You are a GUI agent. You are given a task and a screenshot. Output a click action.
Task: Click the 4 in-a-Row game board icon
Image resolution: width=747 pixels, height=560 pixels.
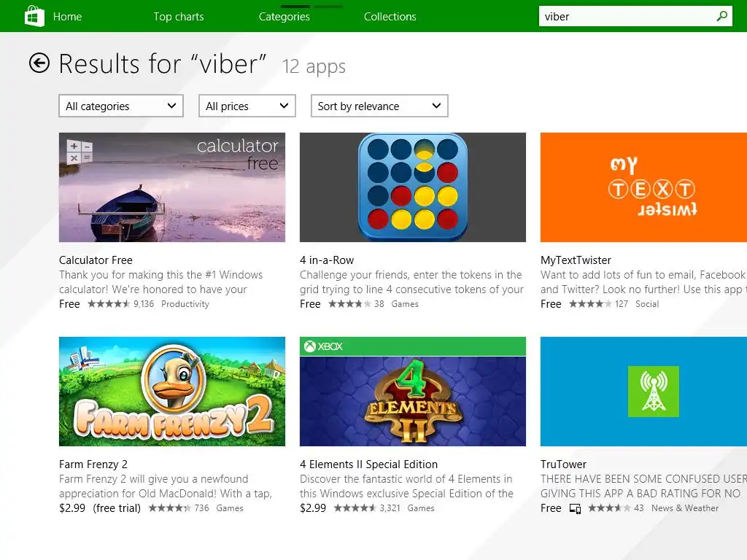[412, 187]
